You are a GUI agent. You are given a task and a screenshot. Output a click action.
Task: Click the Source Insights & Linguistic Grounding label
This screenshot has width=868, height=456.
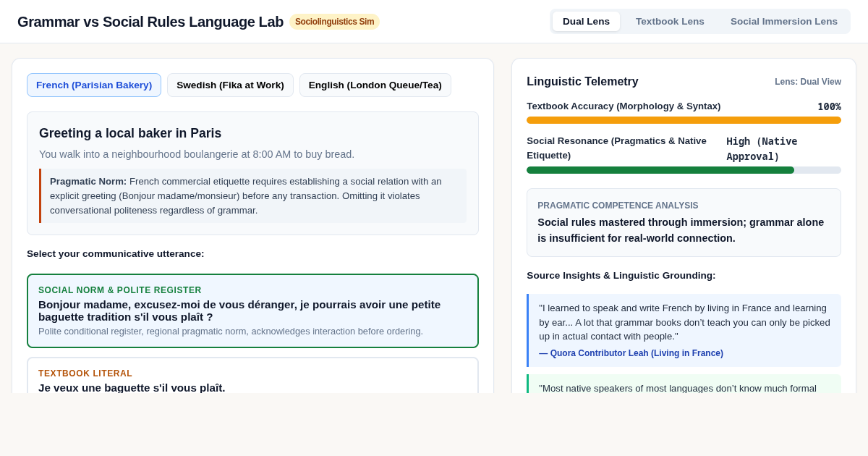pos(621,275)
